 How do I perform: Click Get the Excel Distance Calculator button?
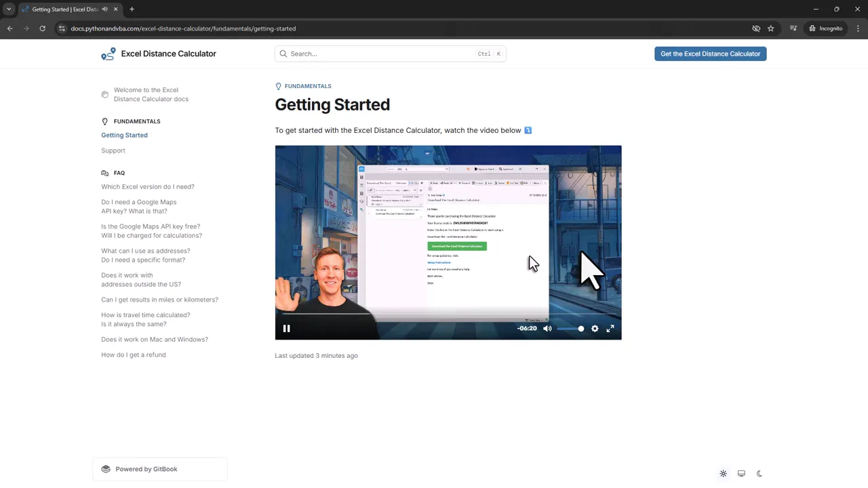coord(710,54)
